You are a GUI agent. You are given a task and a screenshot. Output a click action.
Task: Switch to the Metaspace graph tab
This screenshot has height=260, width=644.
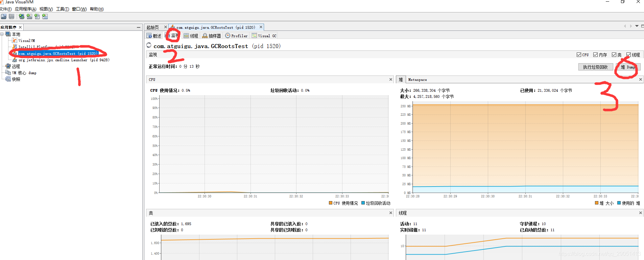418,80
